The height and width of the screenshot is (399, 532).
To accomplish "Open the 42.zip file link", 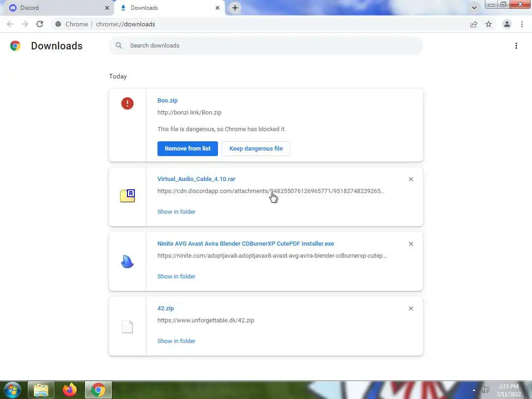I will [x=166, y=308].
